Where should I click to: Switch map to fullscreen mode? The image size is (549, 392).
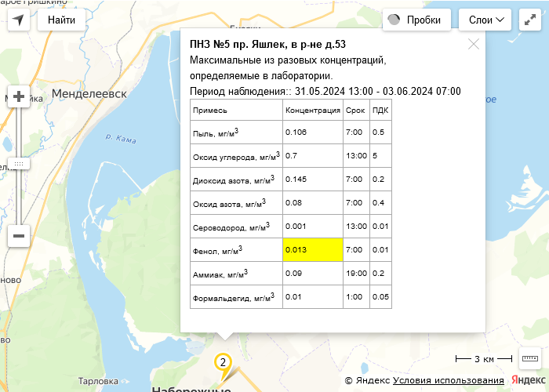[x=529, y=20]
